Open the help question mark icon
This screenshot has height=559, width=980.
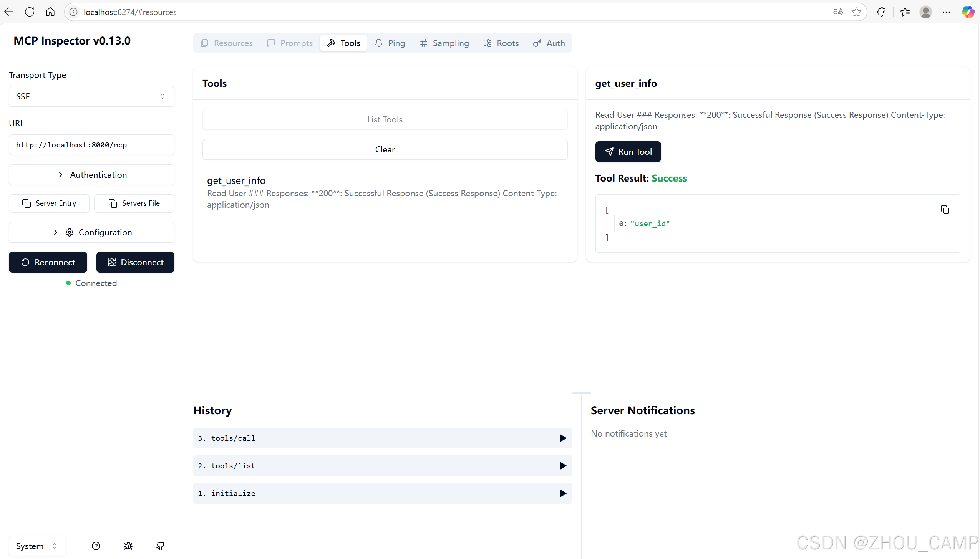pyautogui.click(x=96, y=546)
